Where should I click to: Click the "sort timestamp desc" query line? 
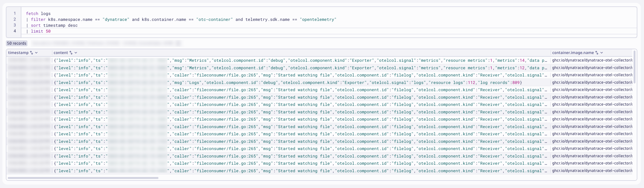coord(52,25)
